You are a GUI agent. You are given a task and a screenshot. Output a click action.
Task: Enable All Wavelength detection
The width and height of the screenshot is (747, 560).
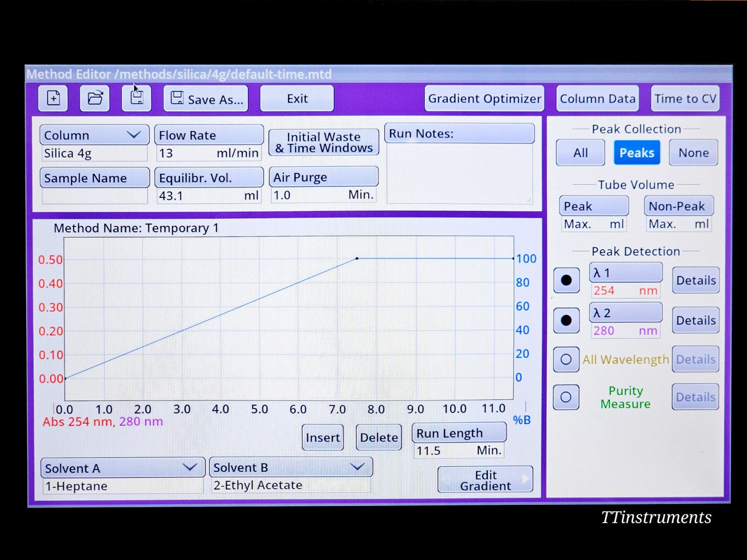click(x=566, y=359)
